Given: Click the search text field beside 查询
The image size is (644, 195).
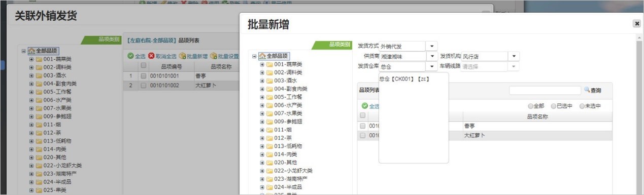Looking at the screenshot, I should click(545, 90).
